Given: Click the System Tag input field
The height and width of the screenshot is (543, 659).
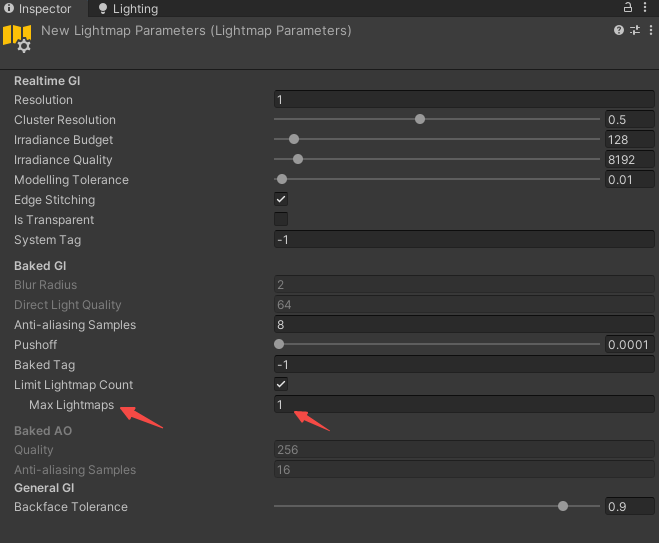Looking at the screenshot, I should click(464, 240).
